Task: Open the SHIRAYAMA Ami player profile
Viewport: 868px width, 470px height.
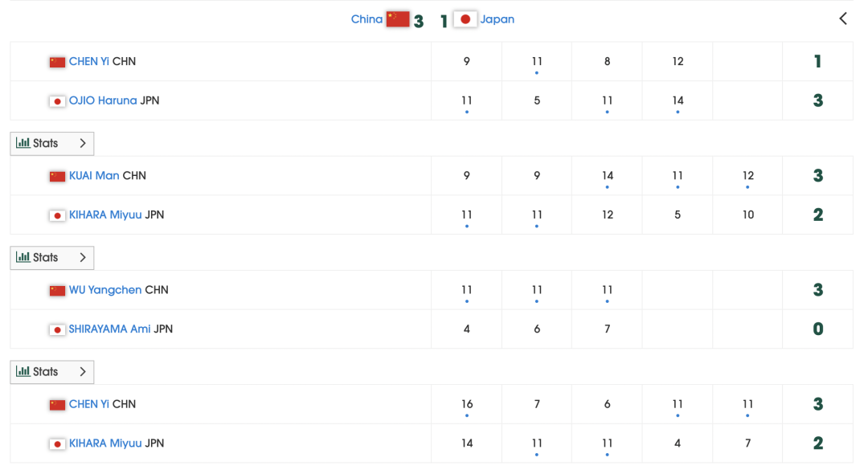Action: click(x=109, y=329)
